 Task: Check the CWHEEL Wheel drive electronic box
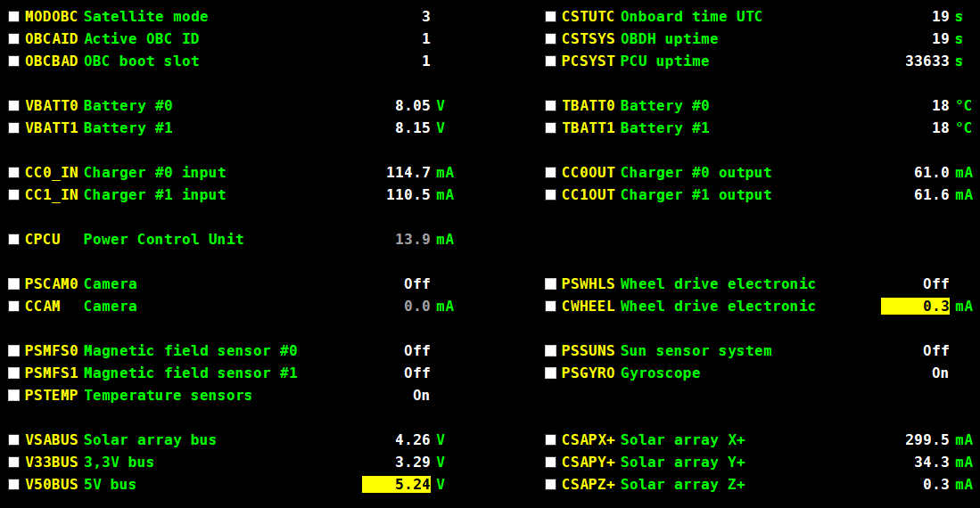click(550, 307)
